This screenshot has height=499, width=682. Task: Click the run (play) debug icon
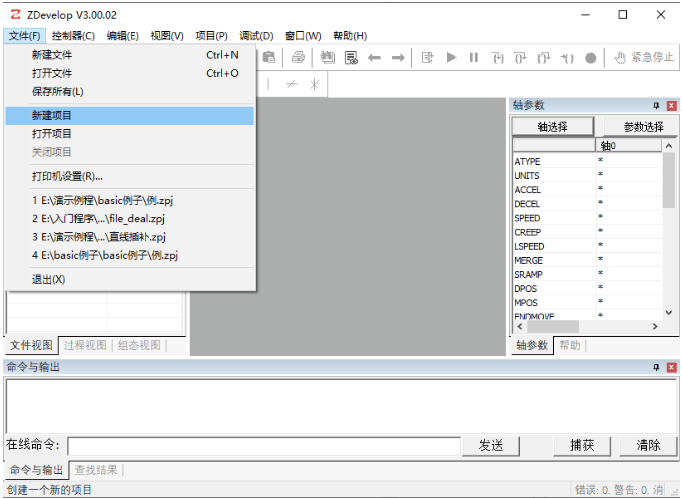coord(451,57)
